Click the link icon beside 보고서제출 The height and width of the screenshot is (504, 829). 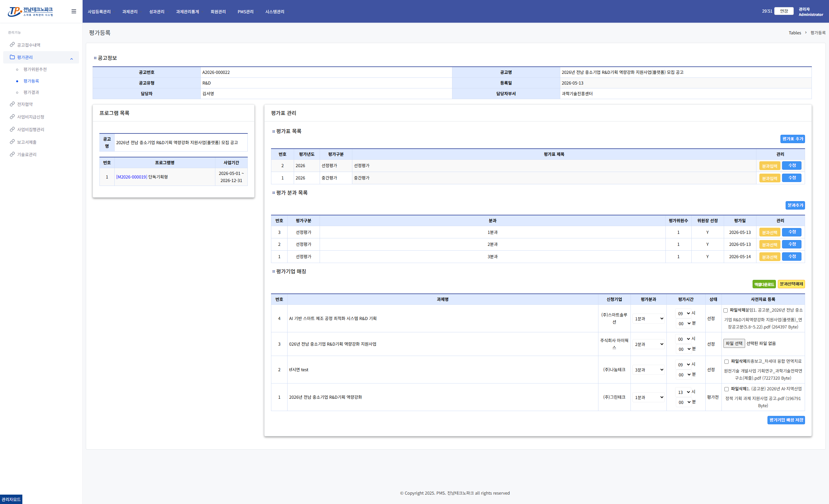(12, 142)
